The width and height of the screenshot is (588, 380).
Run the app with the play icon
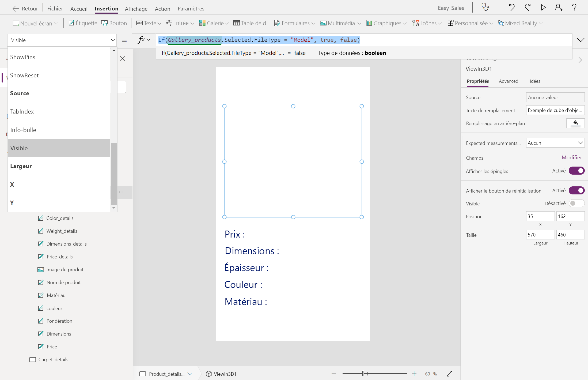[x=544, y=7]
